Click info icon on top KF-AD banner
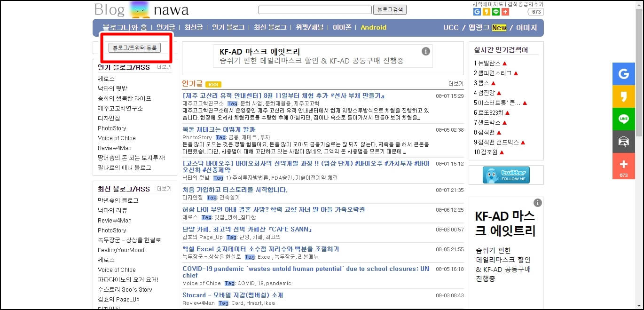The width and height of the screenshot is (644, 310). (x=426, y=51)
